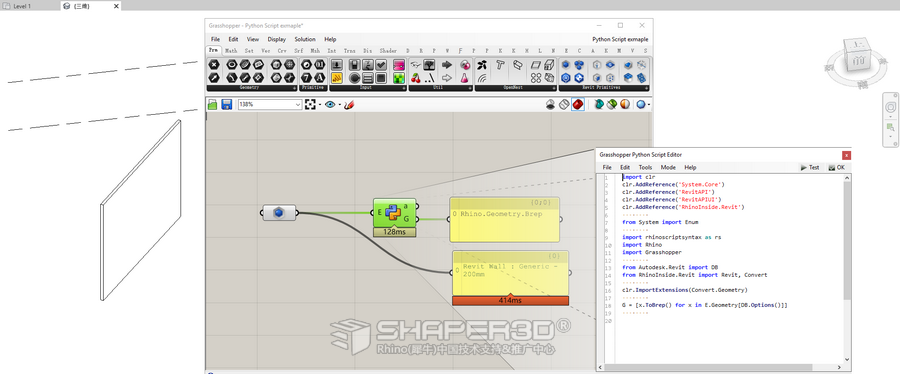Open a file with the green folder icon

click(x=212, y=104)
